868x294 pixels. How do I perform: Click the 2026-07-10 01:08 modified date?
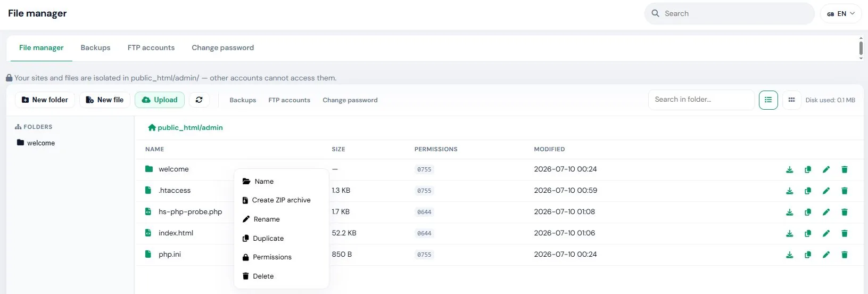coord(564,212)
